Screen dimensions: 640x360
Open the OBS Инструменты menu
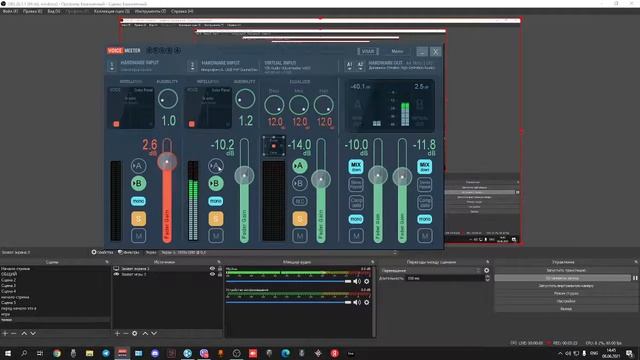click(x=150, y=11)
